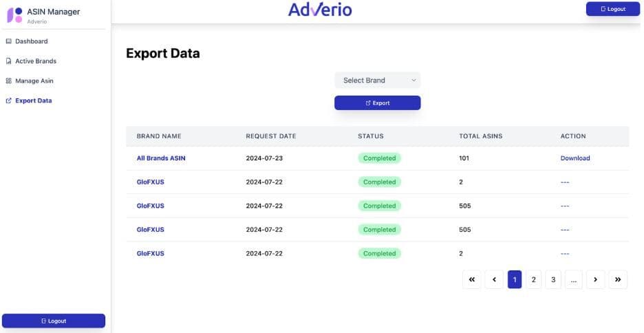Click the Status column header
644x333 pixels.
[x=370, y=136]
